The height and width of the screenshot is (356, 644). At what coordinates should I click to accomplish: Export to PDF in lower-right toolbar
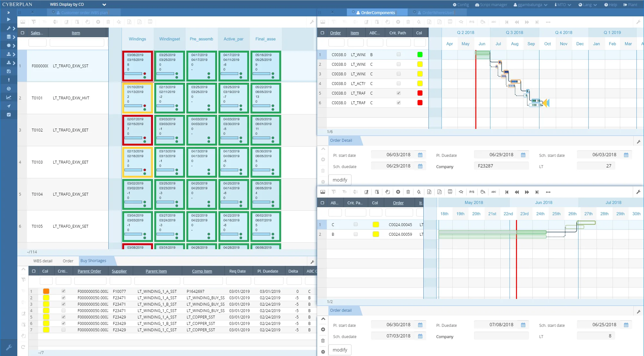(x=439, y=192)
